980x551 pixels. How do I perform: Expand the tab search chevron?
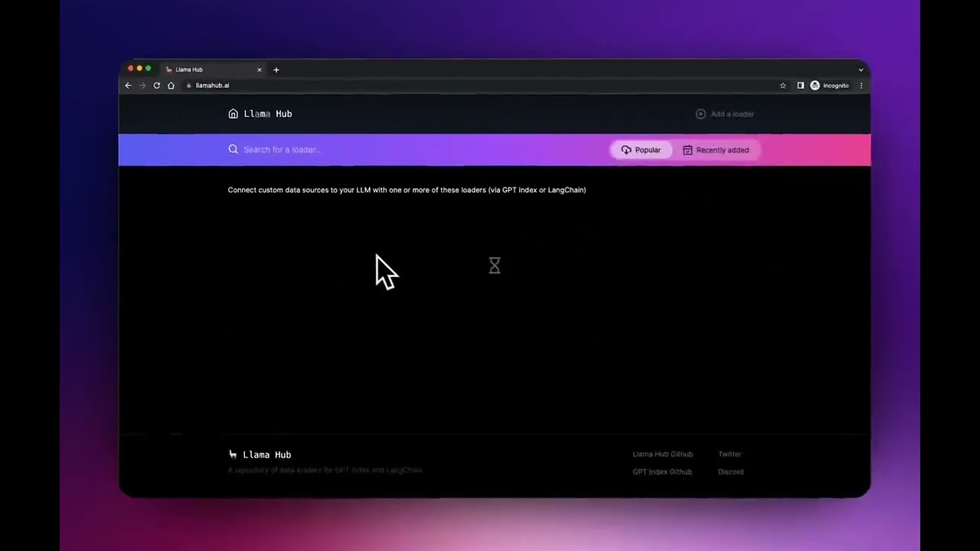pos(861,70)
